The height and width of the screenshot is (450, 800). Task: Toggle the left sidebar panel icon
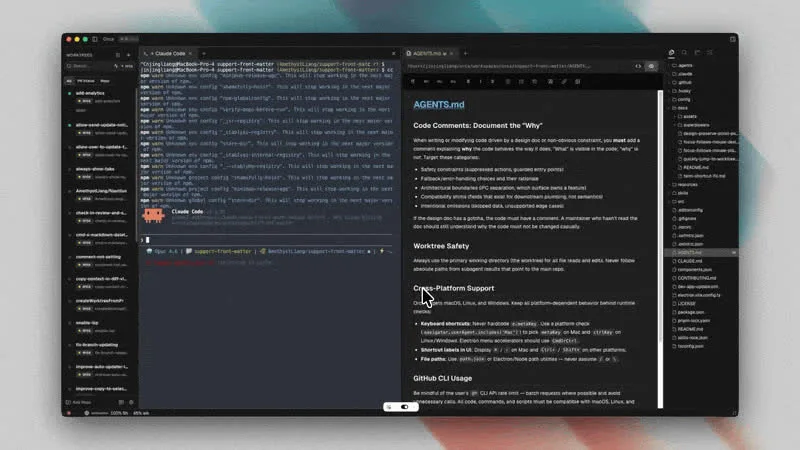point(95,39)
